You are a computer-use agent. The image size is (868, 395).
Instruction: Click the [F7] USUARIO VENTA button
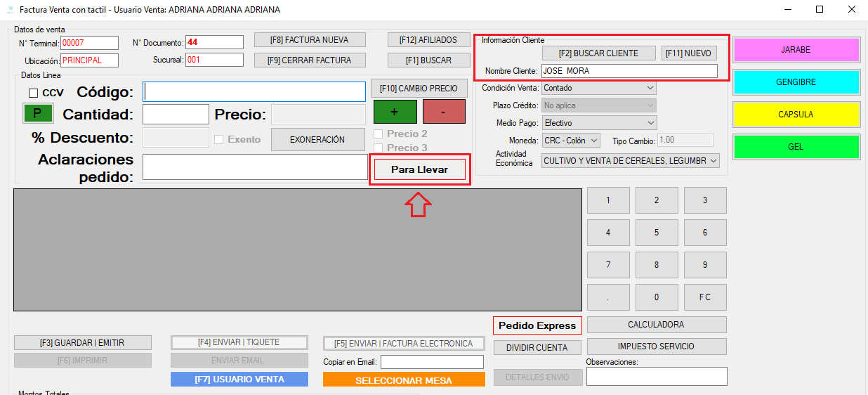[x=239, y=380]
